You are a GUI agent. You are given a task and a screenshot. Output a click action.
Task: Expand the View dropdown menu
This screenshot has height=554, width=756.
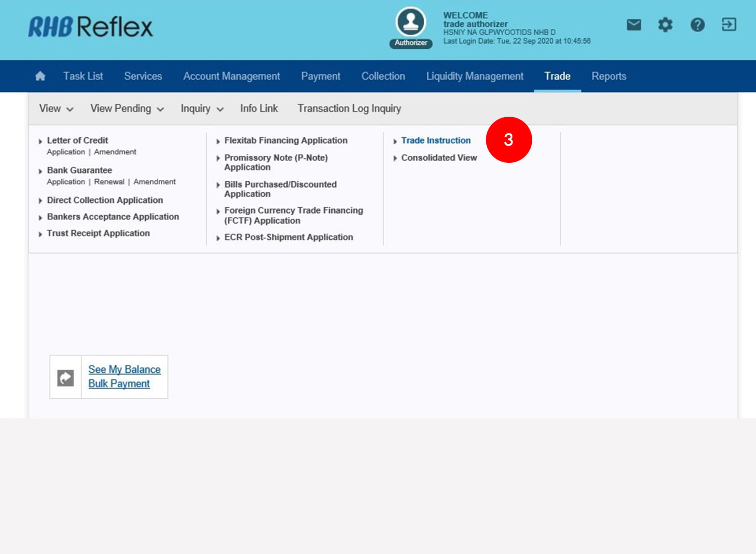click(x=56, y=109)
